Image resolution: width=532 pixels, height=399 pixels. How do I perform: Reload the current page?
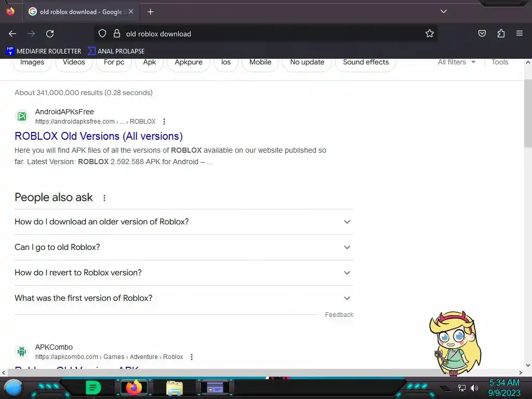[x=50, y=34]
